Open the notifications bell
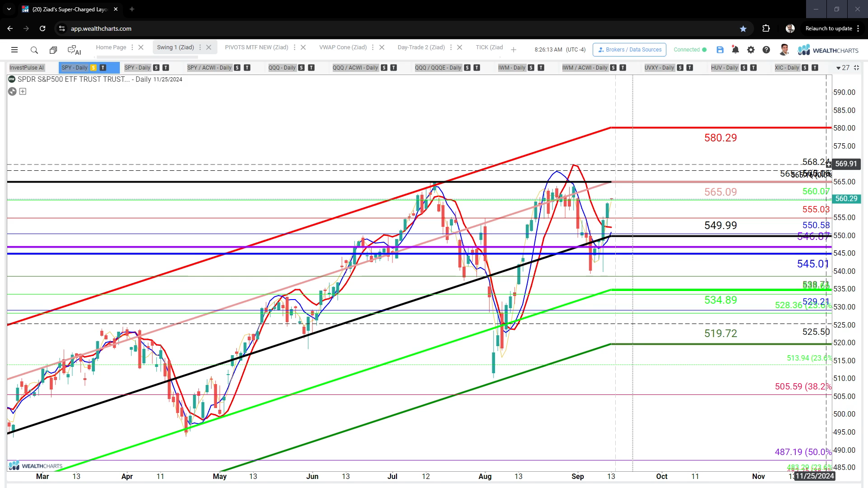The image size is (868, 488). (x=736, y=50)
